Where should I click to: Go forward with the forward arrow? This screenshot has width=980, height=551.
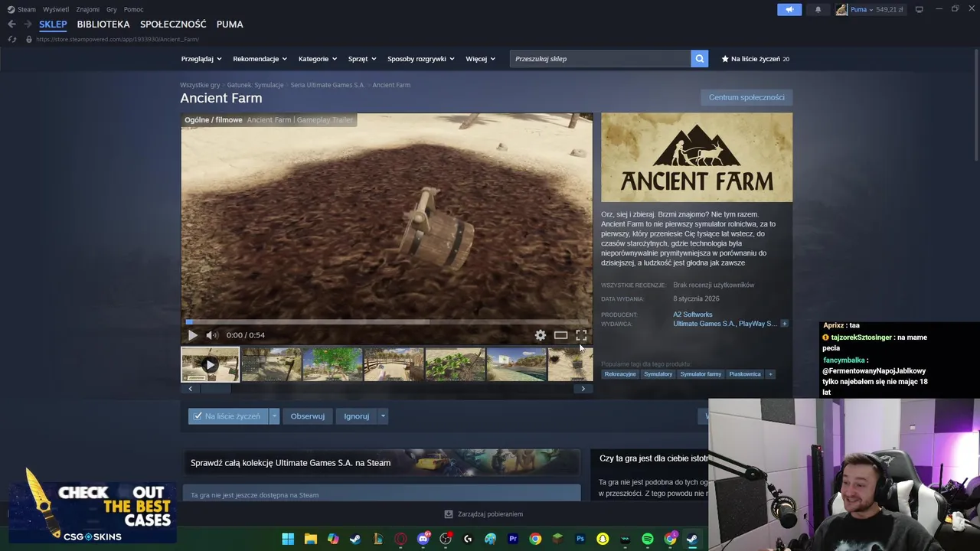pyautogui.click(x=28, y=24)
